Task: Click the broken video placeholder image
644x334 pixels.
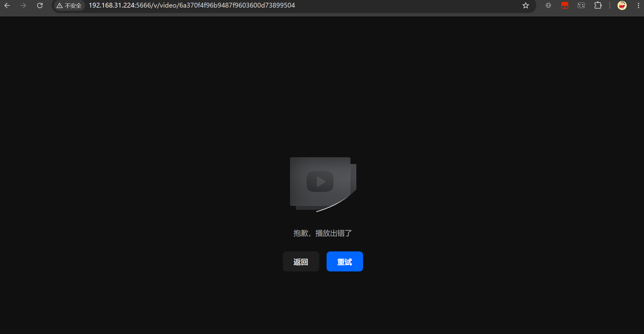Action: pos(323,184)
